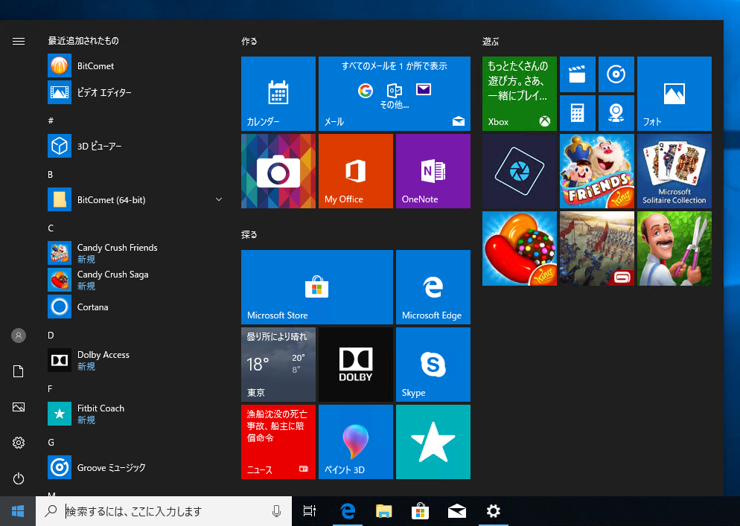
Task: Open Candy Crush Friends in app list
Action: (x=135, y=253)
